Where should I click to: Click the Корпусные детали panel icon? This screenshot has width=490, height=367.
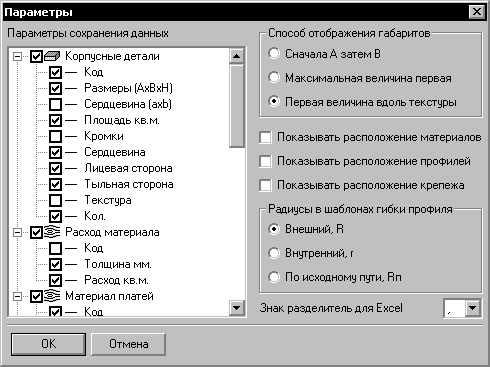tap(52, 56)
